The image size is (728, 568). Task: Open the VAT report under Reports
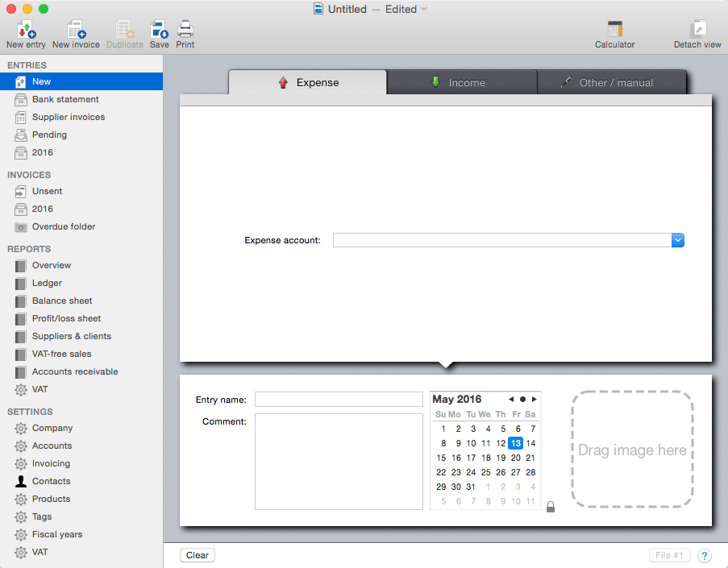tap(81, 389)
